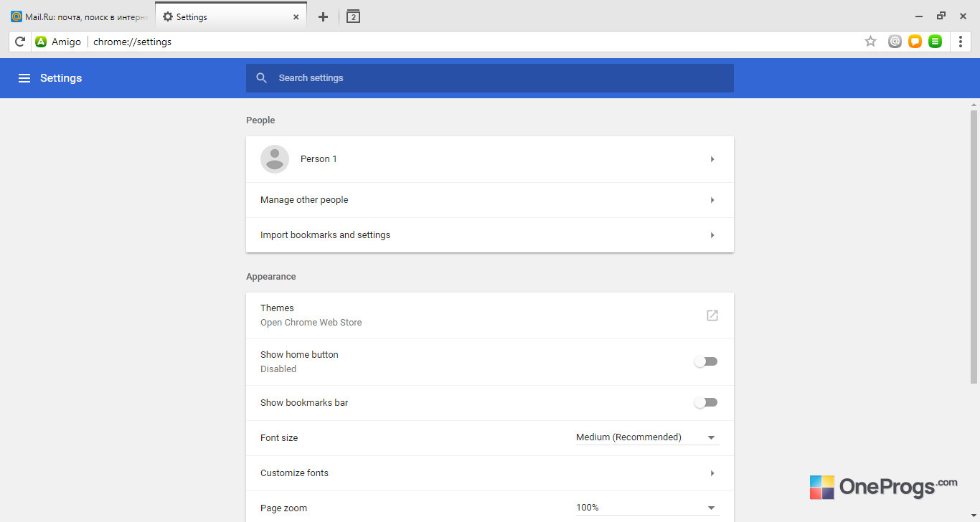Open the orange chat bubble extension icon
The image size is (980, 522).
click(x=915, y=42)
